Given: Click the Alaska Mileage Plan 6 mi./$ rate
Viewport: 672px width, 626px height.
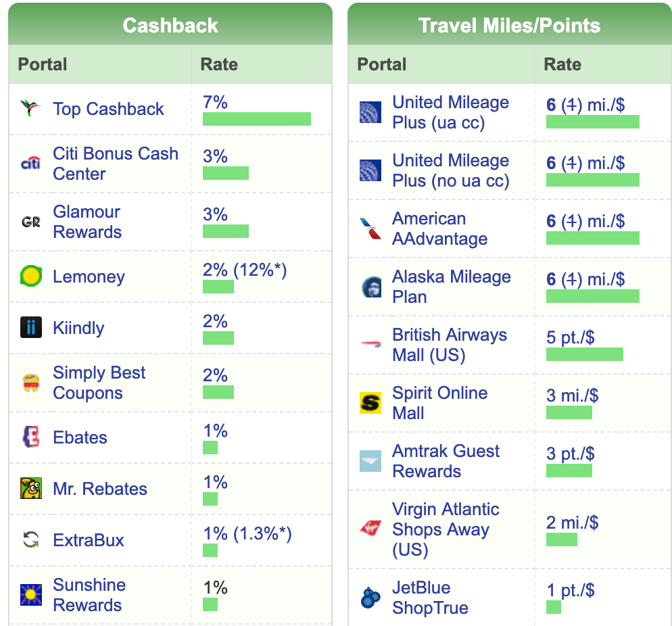Looking at the screenshot, I should (585, 279).
